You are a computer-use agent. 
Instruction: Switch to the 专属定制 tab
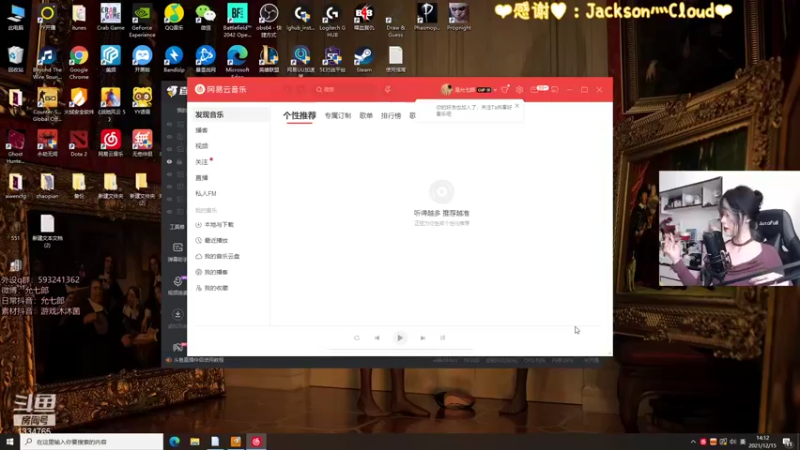(x=338, y=116)
